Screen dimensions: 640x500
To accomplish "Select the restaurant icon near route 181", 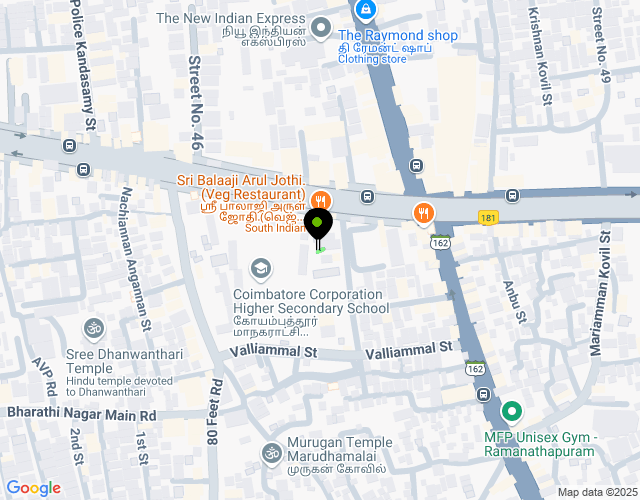I will pyautogui.click(x=424, y=213).
